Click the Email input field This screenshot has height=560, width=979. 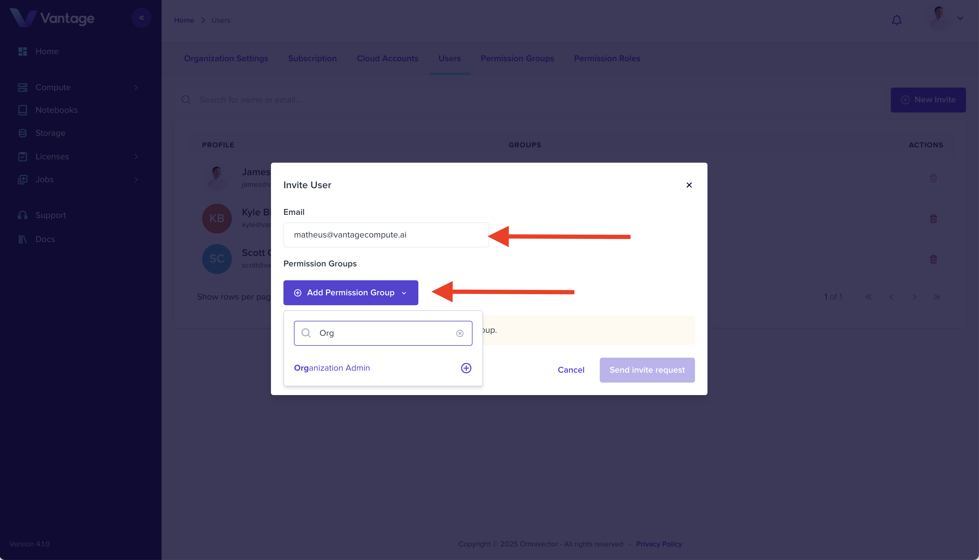pyautogui.click(x=386, y=235)
